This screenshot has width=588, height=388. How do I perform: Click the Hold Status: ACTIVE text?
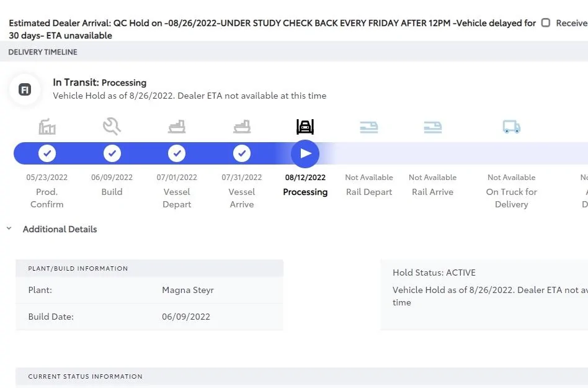pyautogui.click(x=434, y=273)
